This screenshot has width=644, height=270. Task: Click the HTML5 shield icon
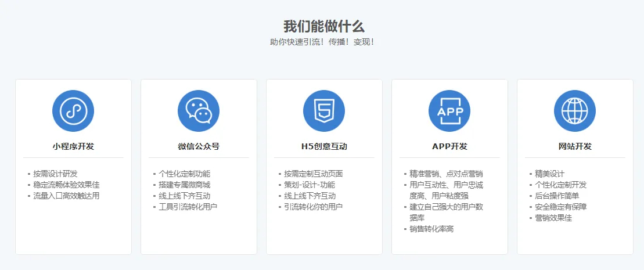point(324,111)
